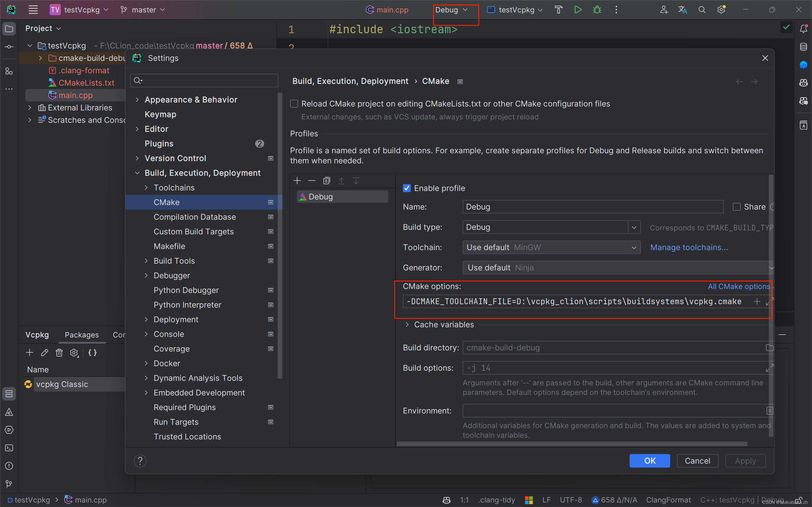Enable Reload CMake project on editing checkbox
This screenshot has width=812, height=507.
pyautogui.click(x=294, y=104)
